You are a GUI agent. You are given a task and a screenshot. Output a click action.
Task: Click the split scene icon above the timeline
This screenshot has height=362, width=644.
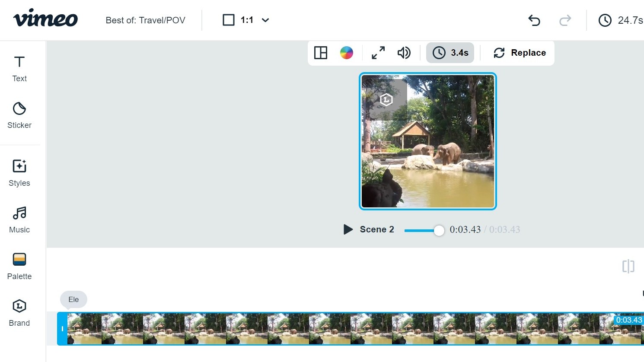(628, 267)
